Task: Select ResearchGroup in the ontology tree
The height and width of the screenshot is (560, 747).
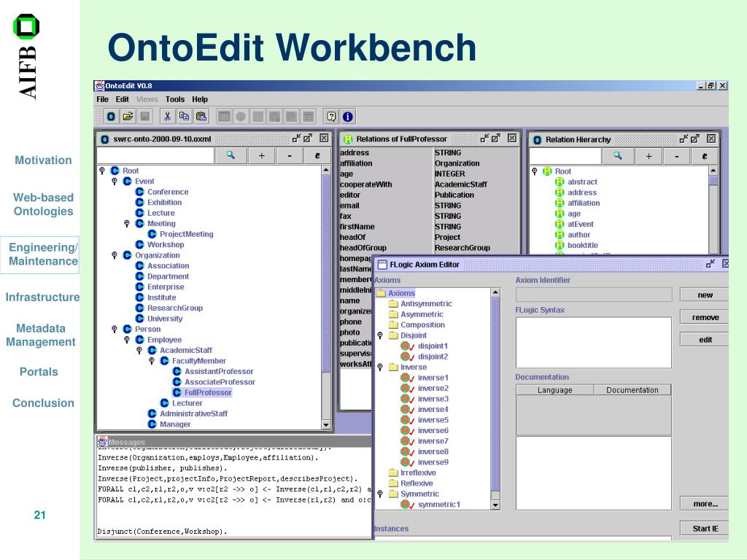Action: (175, 308)
